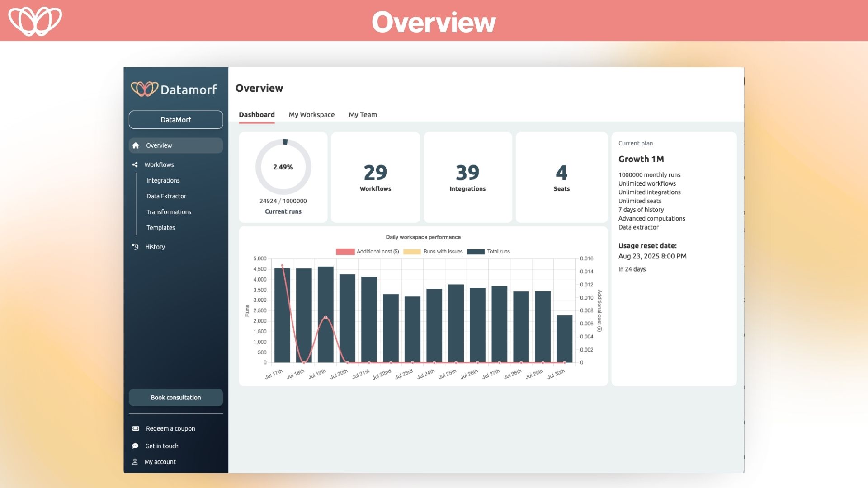Click the Current runs progress ring

pyautogui.click(x=283, y=167)
